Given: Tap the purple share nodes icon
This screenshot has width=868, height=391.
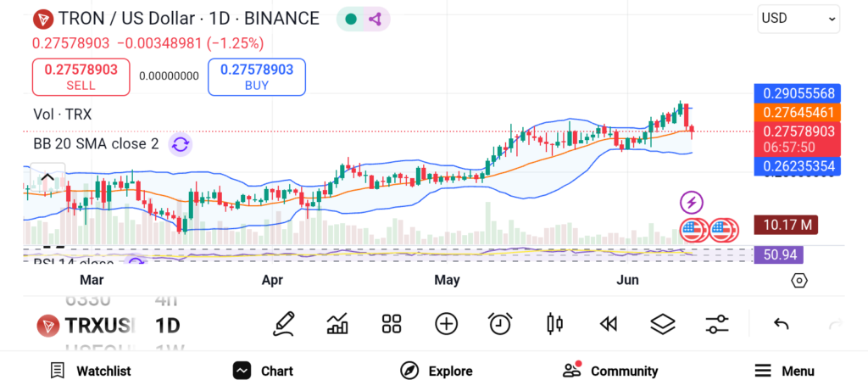Looking at the screenshot, I should pos(376,20).
